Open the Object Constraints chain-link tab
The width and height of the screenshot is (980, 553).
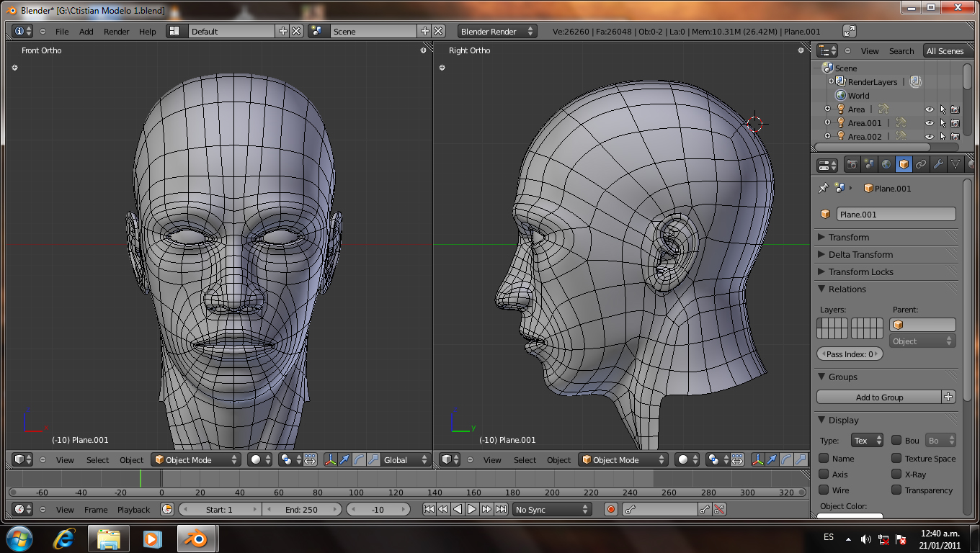[x=921, y=164]
